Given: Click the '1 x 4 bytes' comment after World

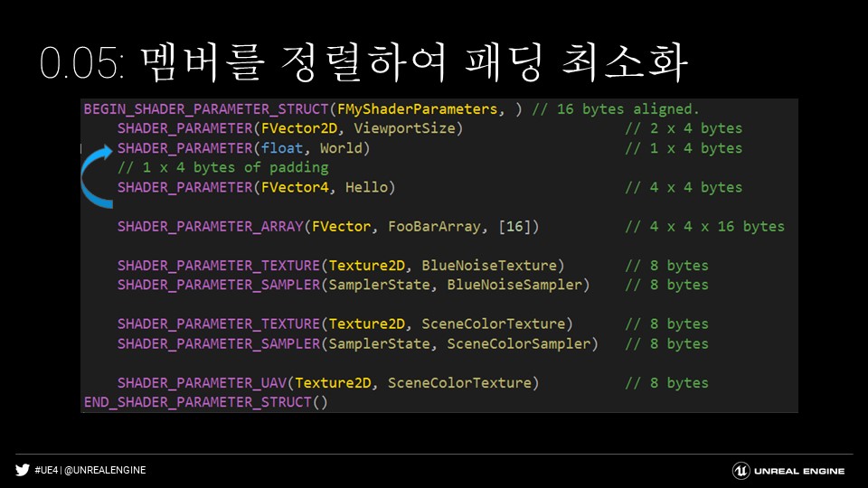Looking at the screenshot, I should coord(684,148).
